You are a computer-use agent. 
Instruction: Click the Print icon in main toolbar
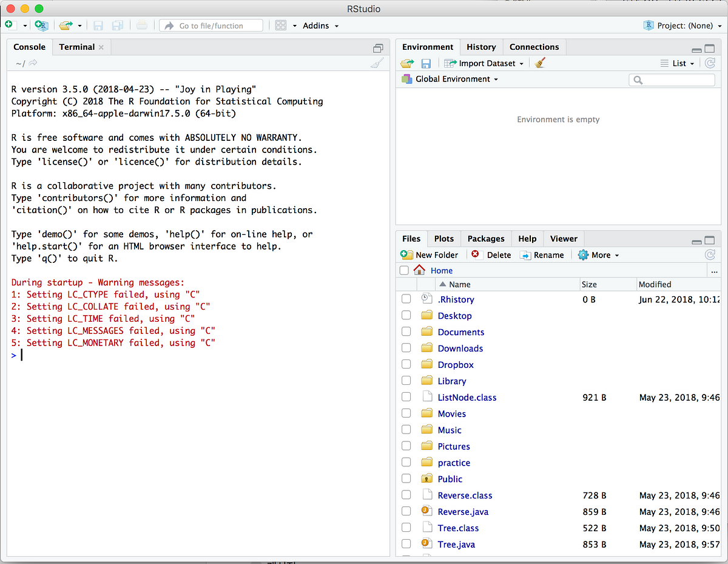point(141,25)
